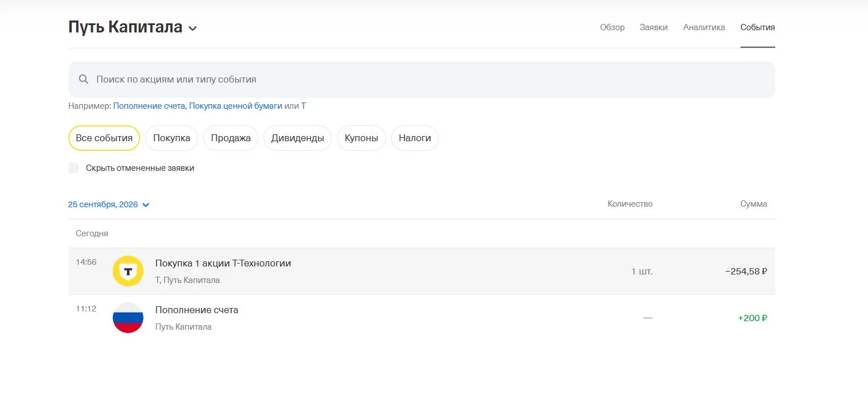Select the События tab

tap(758, 27)
